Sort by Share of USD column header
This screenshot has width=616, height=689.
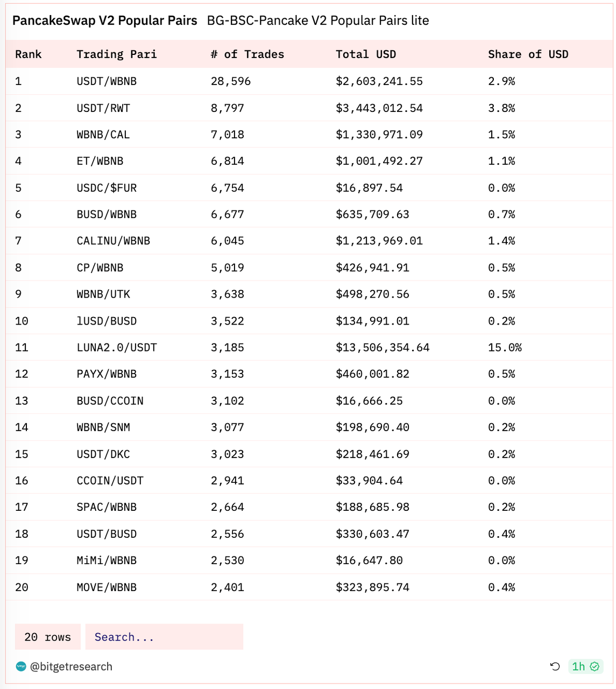click(x=528, y=54)
